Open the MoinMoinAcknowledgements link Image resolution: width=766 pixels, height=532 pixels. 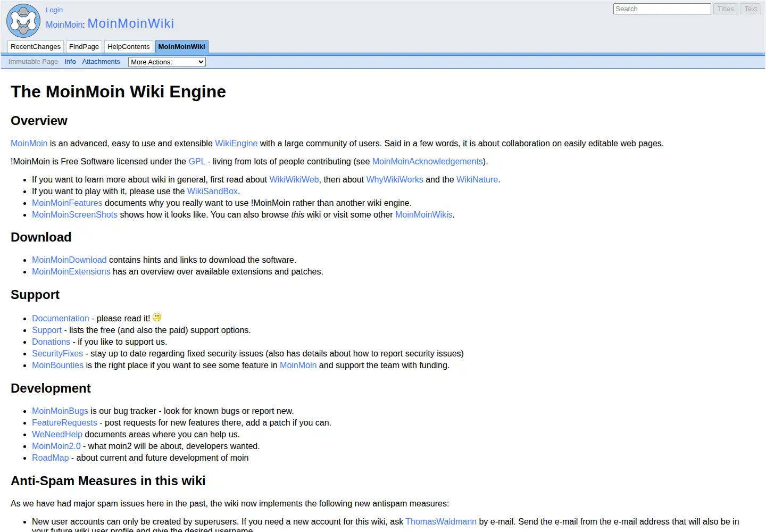(x=428, y=161)
